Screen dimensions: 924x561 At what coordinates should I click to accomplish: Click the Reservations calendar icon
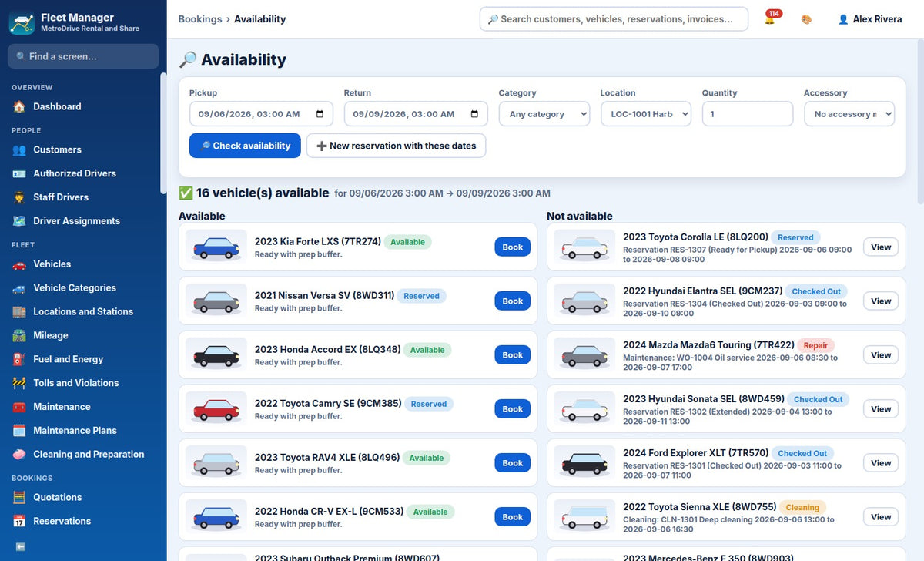point(19,522)
